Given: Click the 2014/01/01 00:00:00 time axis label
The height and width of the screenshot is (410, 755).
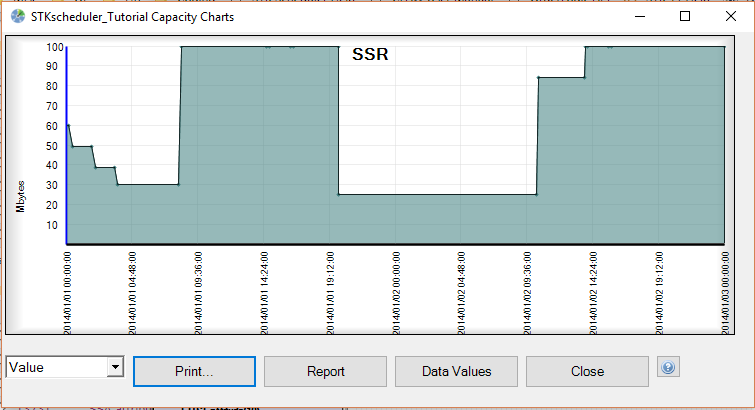Looking at the screenshot, I should (67, 291).
